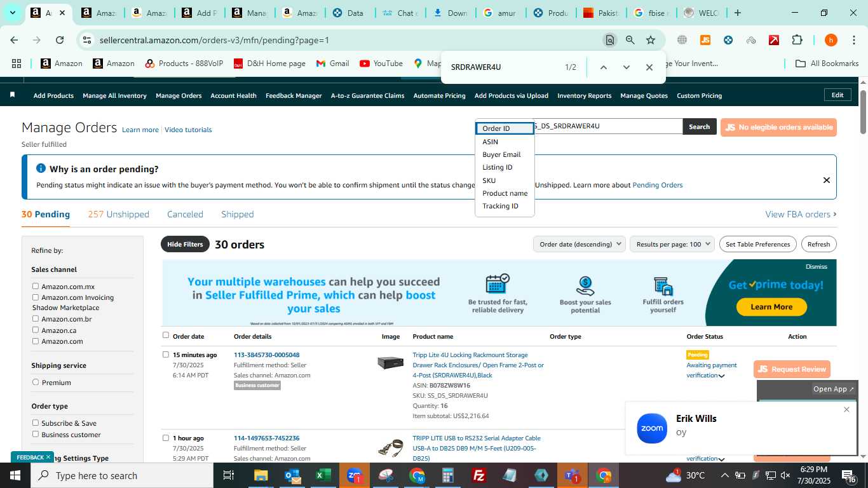Open the Results per page dropdown
Image resolution: width=868 pixels, height=488 pixels.
click(x=672, y=244)
